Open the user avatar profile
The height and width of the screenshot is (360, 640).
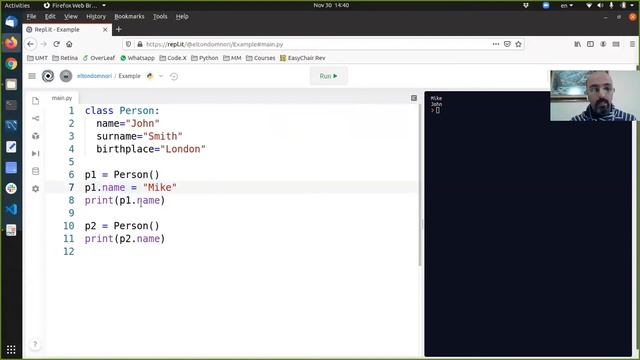[66, 76]
